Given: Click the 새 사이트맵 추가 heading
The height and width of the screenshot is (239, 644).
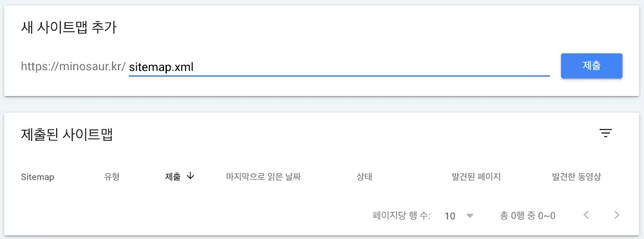Looking at the screenshot, I should click(x=69, y=28).
